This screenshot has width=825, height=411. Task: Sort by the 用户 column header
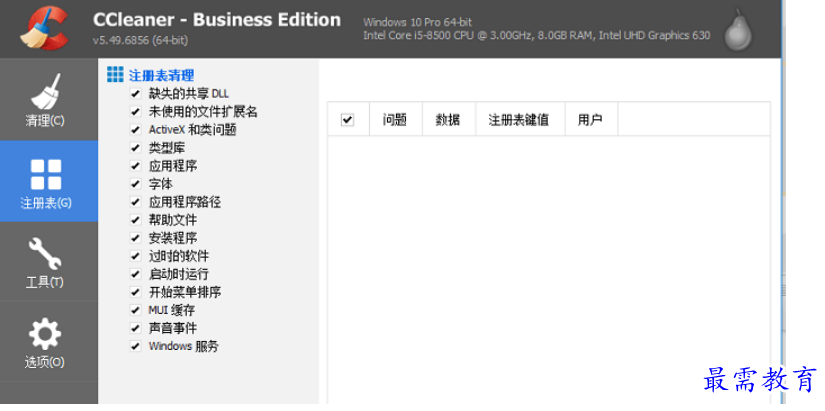(591, 119)
